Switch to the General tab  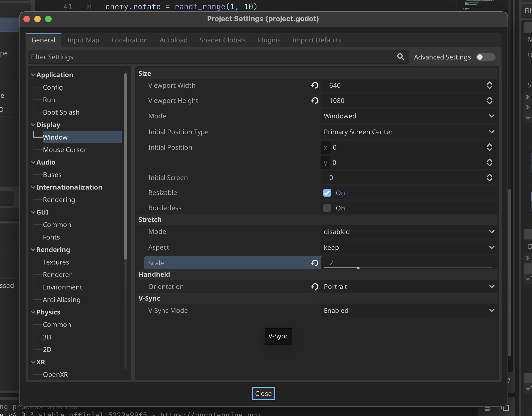click(x=43, y=40)
